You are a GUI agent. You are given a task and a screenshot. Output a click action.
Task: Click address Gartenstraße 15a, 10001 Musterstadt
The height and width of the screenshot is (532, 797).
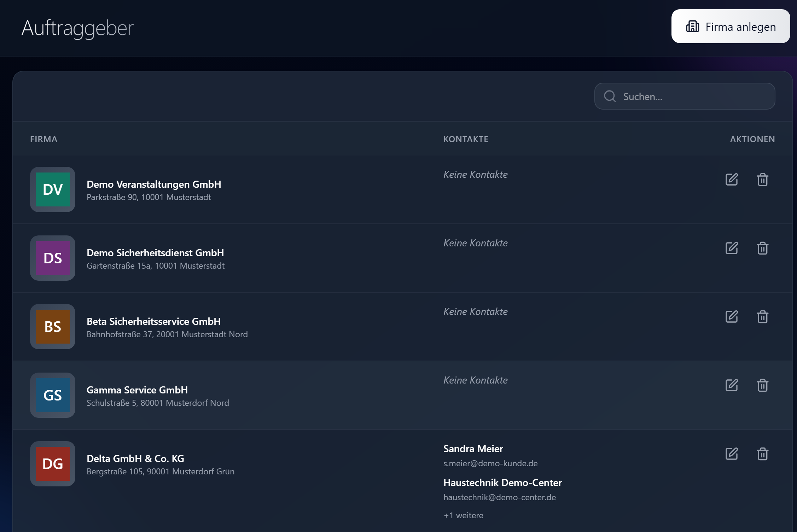(x=156, y=266)
